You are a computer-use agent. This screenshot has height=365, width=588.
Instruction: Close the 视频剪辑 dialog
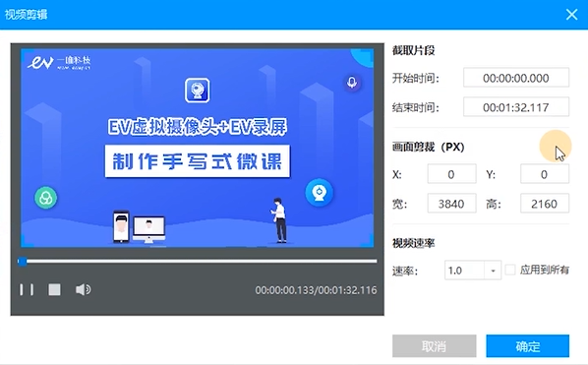tap(571, 15)
